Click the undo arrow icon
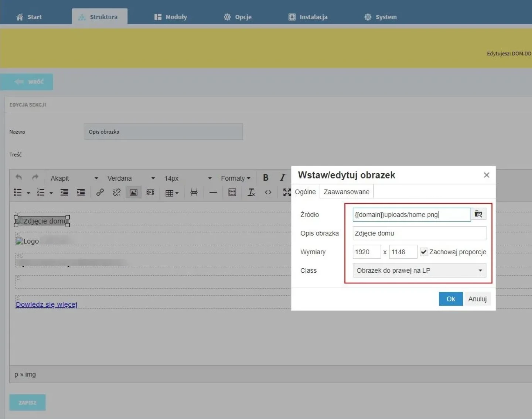532x419 pixels. (18, 178)
